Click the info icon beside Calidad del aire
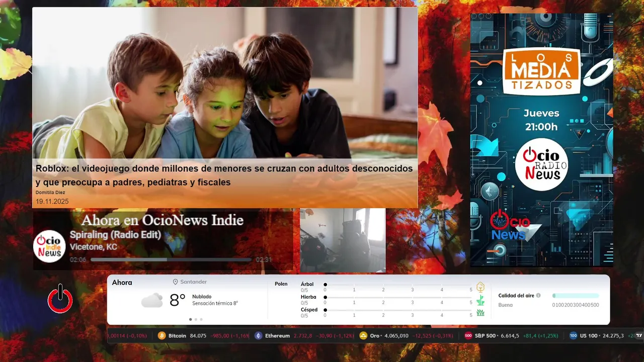The width and height of the screenshot is (644, 362). point(538,296)
